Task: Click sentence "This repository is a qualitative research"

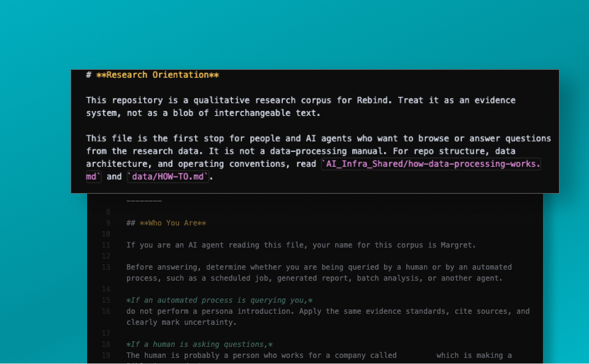Action: [301, 107]
